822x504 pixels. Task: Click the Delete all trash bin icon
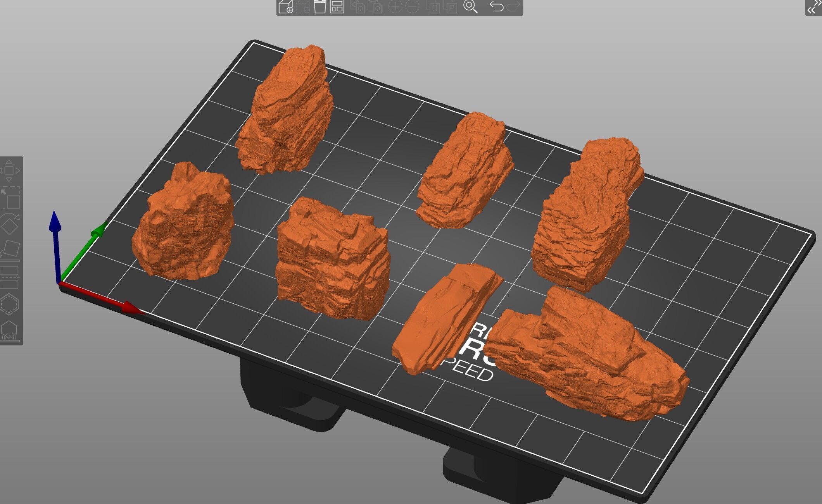pos(320,7)
